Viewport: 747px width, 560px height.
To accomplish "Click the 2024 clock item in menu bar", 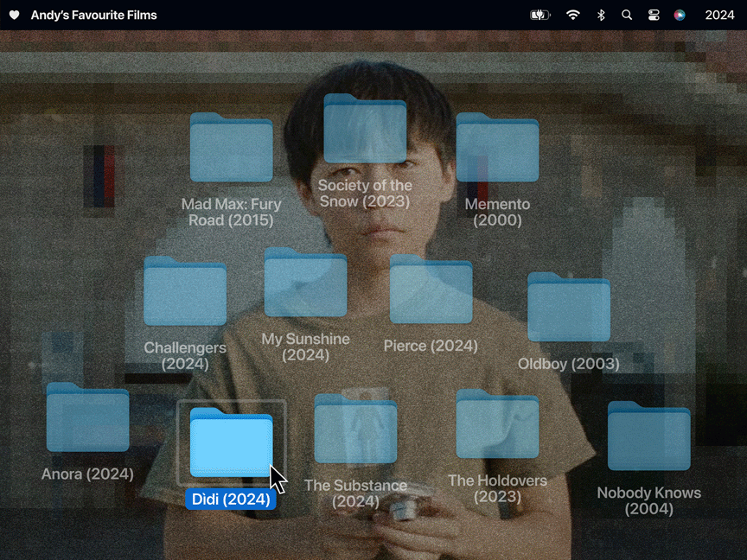I will point(719,16).
